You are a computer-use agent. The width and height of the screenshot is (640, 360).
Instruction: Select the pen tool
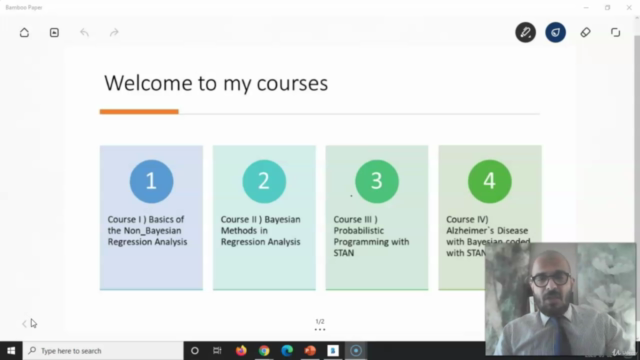[x=525, y=32]
